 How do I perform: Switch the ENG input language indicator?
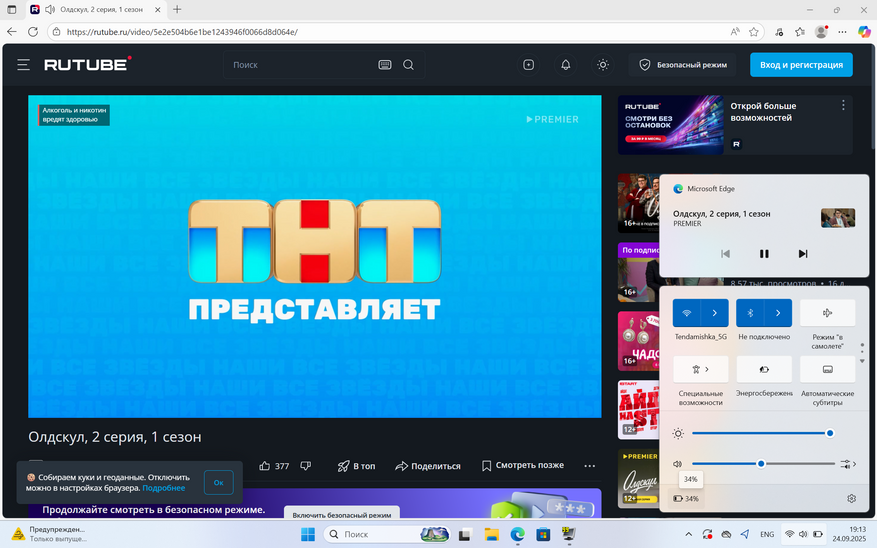(x=767, y=535)
